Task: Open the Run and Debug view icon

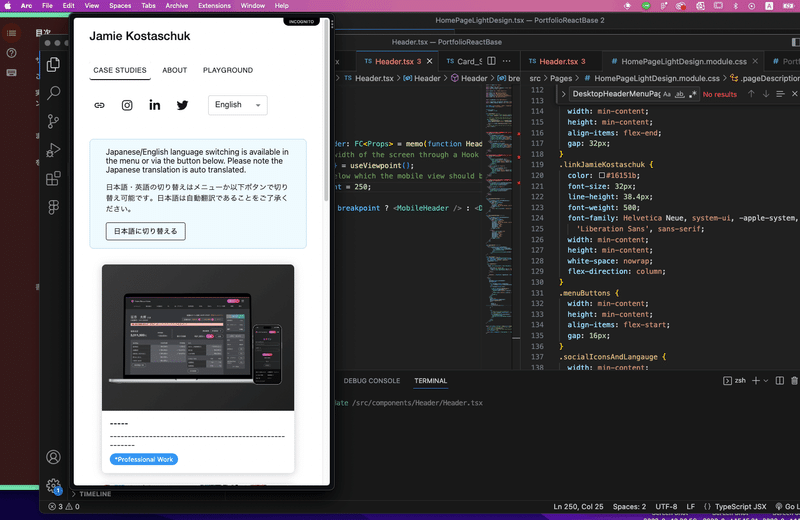Action: point(53,150)
